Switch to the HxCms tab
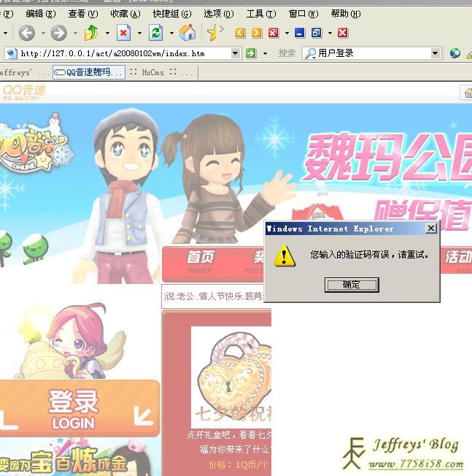Image resolution: width=472 pixels, height=476 pixels. pyautogui.click(x=152, y=72)
